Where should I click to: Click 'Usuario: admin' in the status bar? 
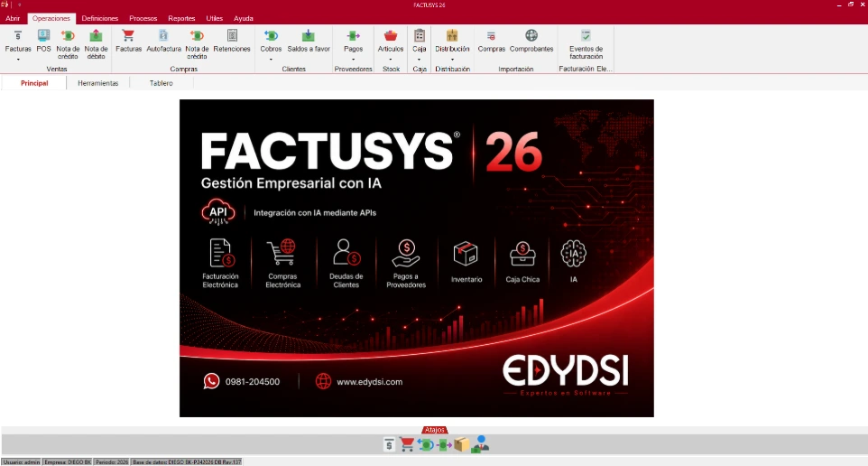coord(22,461)
